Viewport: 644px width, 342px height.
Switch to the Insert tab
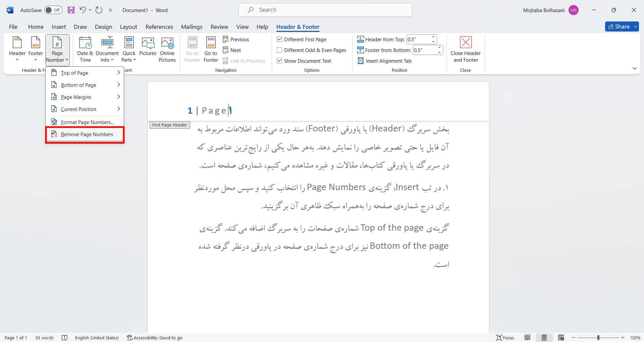click(x=59, y=27)
